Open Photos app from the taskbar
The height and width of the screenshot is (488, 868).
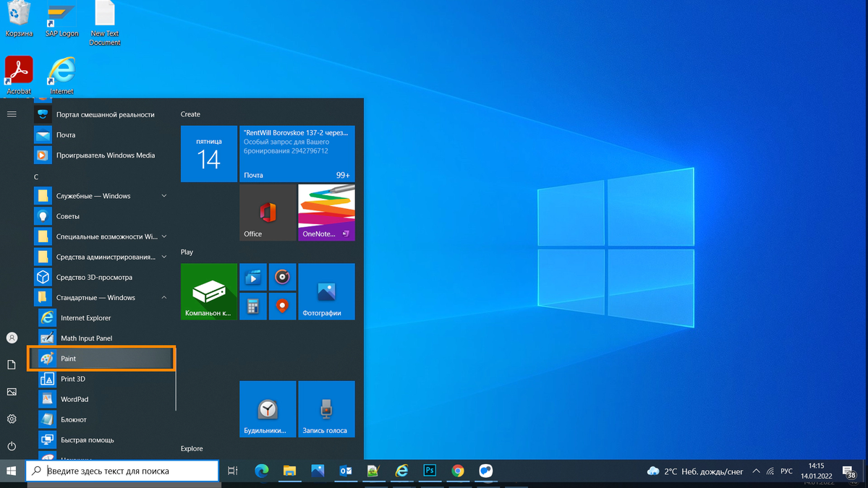click(x=318, y=471)
